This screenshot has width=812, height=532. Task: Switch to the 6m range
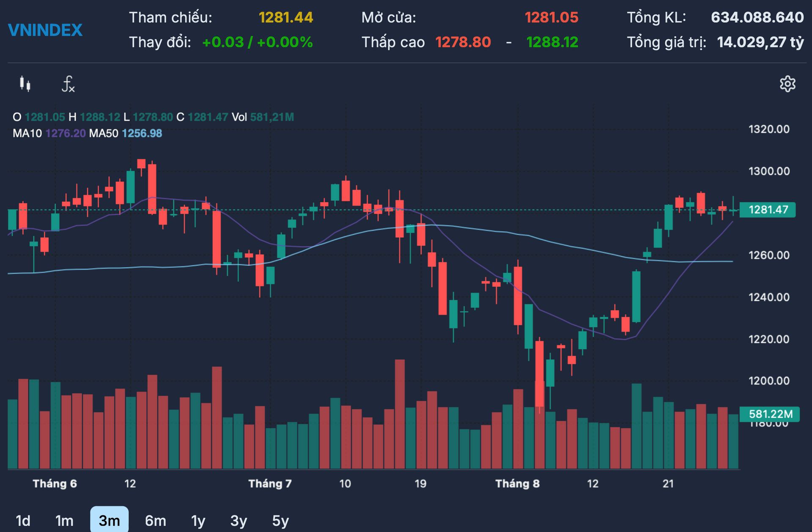pyautogui.click(x=155, y=521)
